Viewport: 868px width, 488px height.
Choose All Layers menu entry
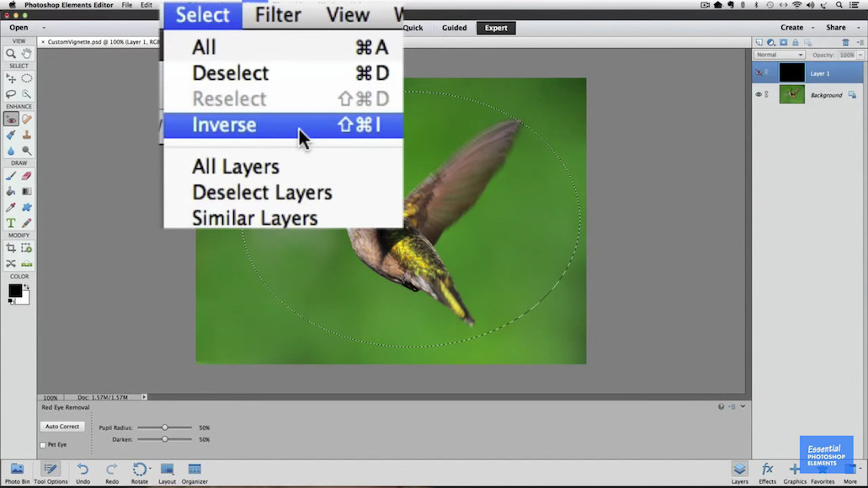pos(284,167)
